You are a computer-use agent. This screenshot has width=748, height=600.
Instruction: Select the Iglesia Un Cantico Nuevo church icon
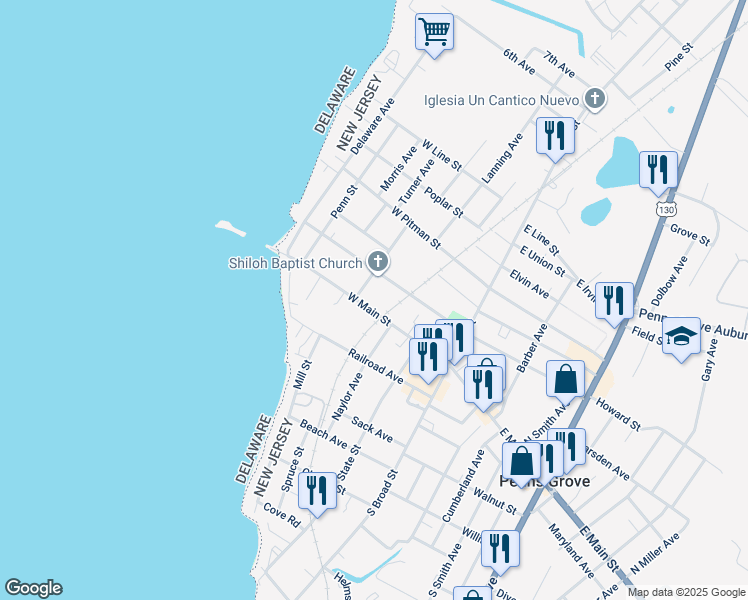pyautogui.click(x=596, y=98)
